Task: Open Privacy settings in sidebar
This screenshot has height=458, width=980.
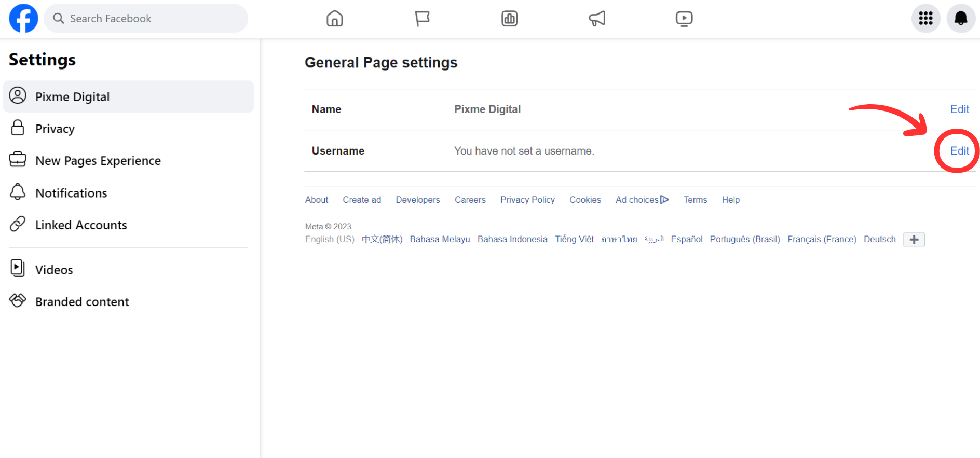Action: click(55, 129)
